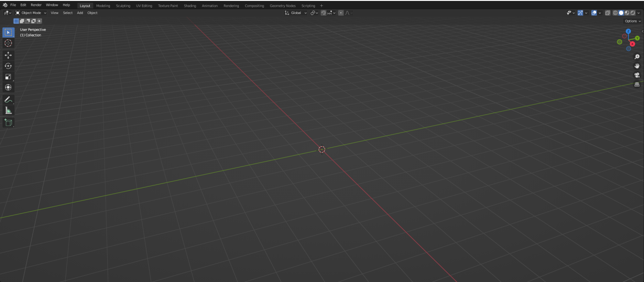The width and height of the screenshot is (644, 282).
Task: Open the viewport View menu
Action: (55, 13)
